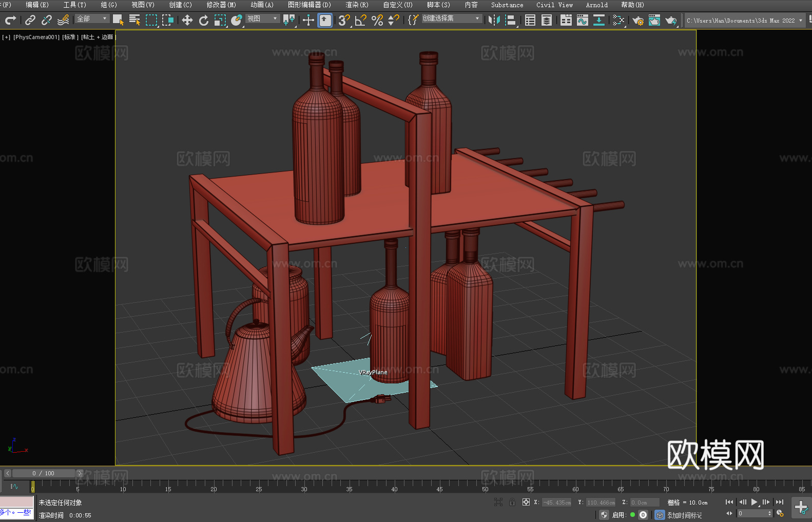Activate Select and Move tool
This screenshot has width=812, height=522.
coord(187,20)
